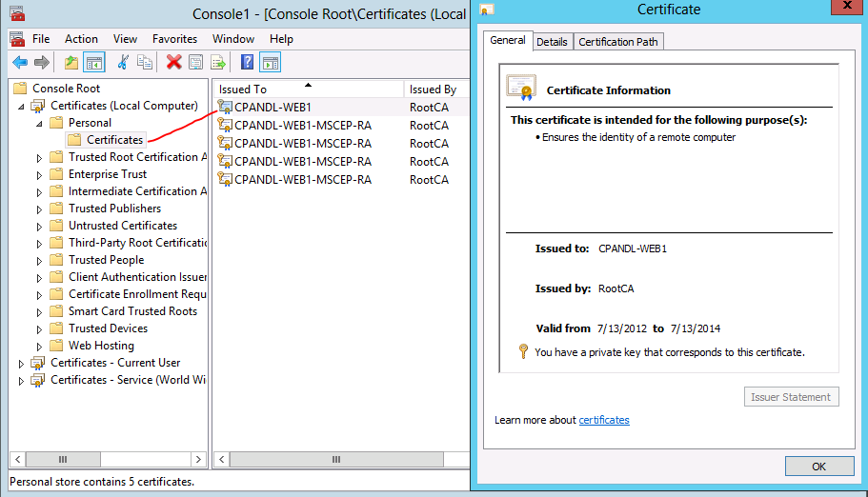
Task: Collapse Certificates (Local Computer) node
Action: coord(21,107)
